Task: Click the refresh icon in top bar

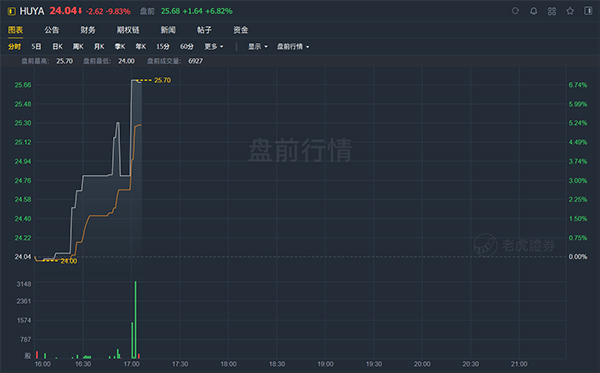Action: point(515,11)
